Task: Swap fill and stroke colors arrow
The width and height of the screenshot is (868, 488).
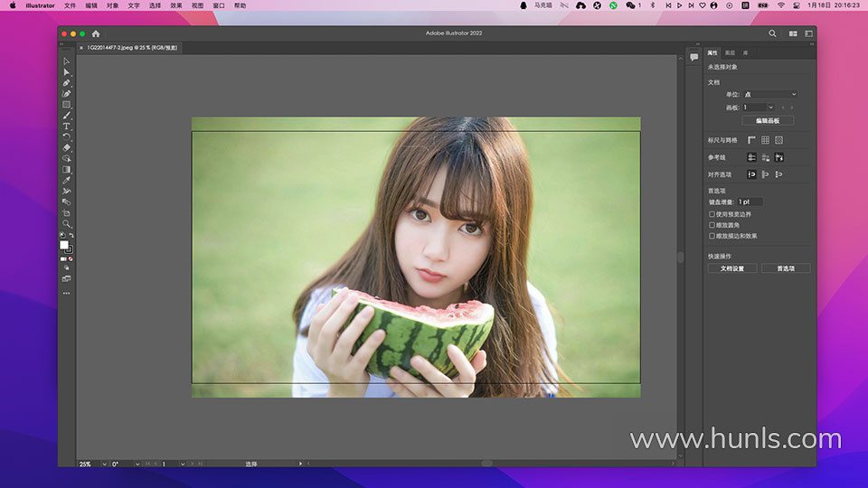Action: pos(71,236)
